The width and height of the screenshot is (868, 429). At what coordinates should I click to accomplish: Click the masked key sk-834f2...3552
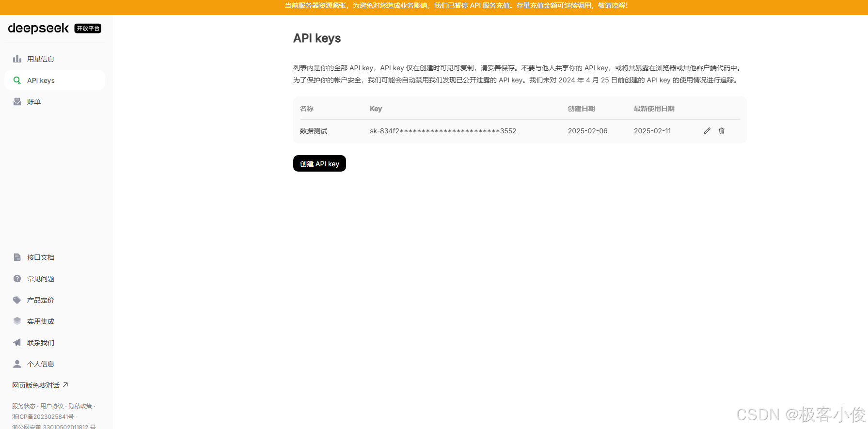[443, 131]
